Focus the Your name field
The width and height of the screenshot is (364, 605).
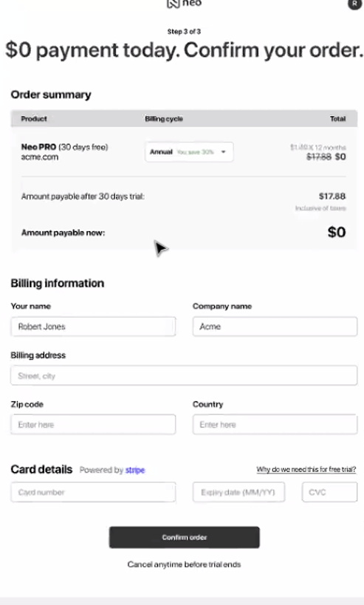pyautogui.click(x=93, y=327)
